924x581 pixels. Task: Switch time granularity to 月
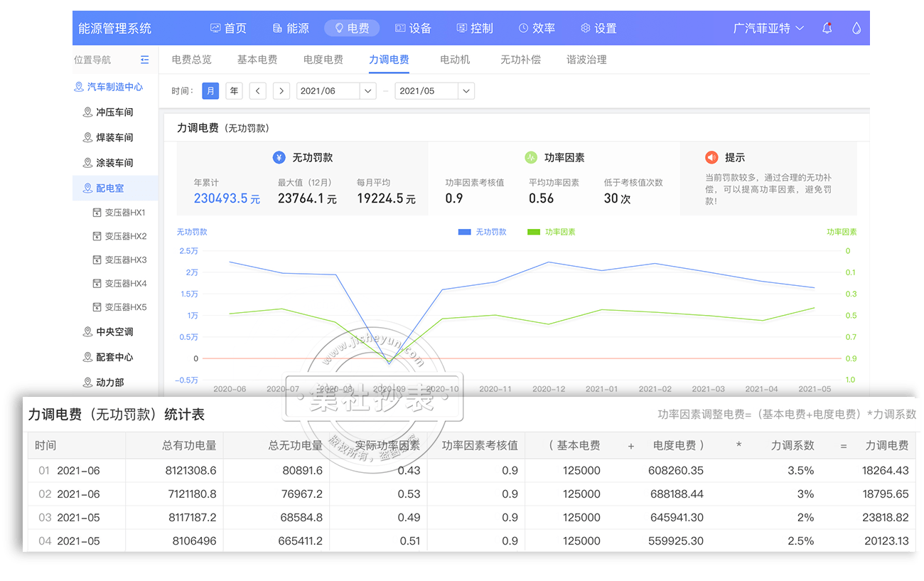coord(210,91)
